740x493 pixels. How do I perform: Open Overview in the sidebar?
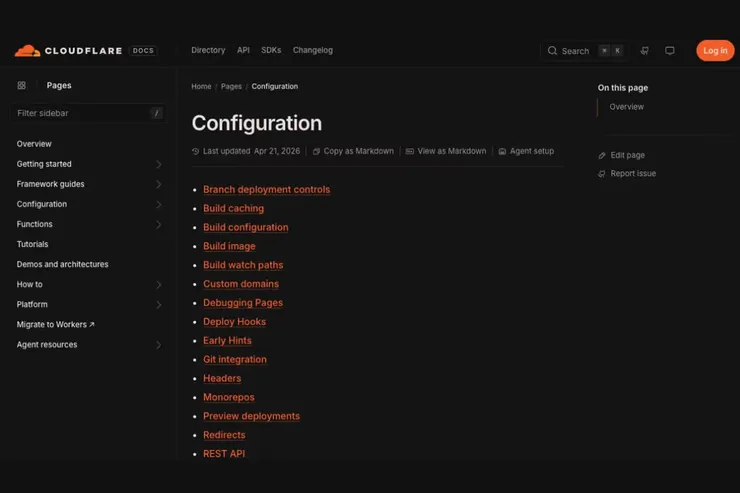tap(34, 144)
